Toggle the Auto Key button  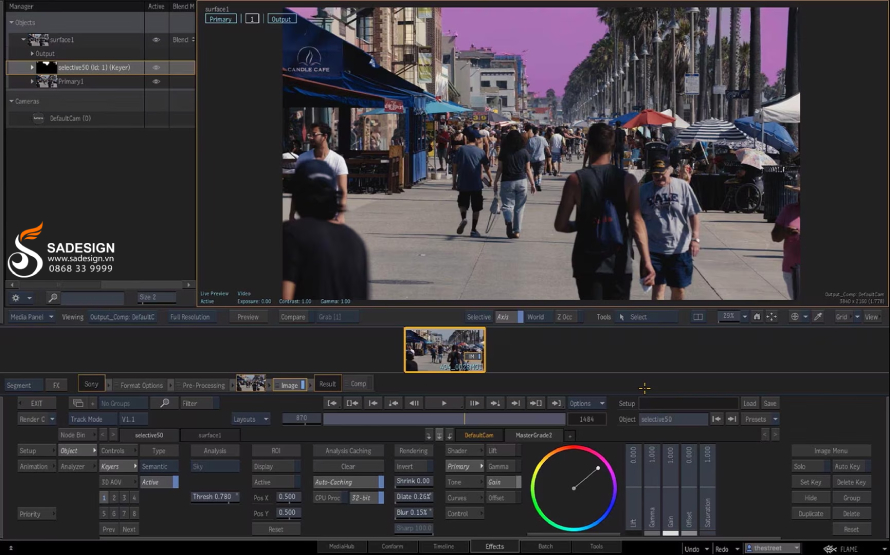pyautogui.click(x=851, y=466)
